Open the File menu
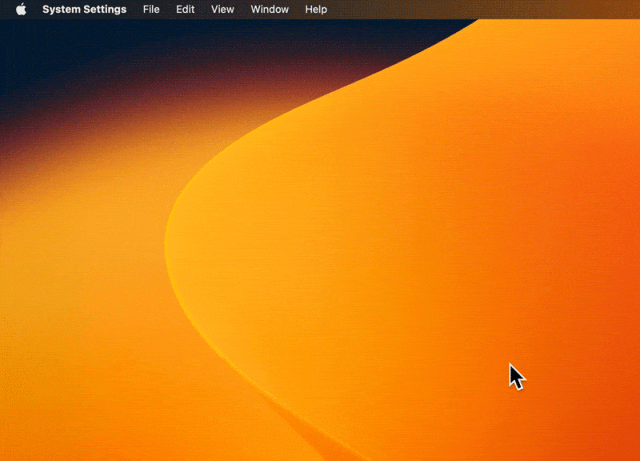 pyautogui.click(x=151, y=9)
